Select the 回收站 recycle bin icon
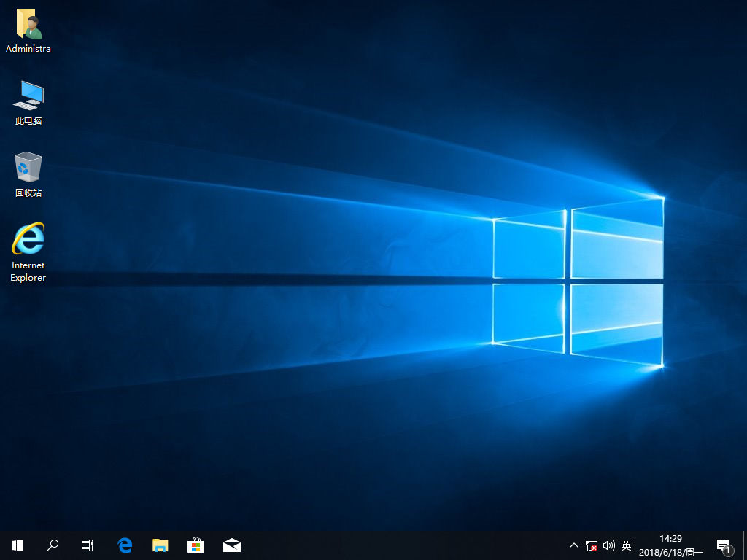The width and height of the screenshot is (747, 560). 28,174
